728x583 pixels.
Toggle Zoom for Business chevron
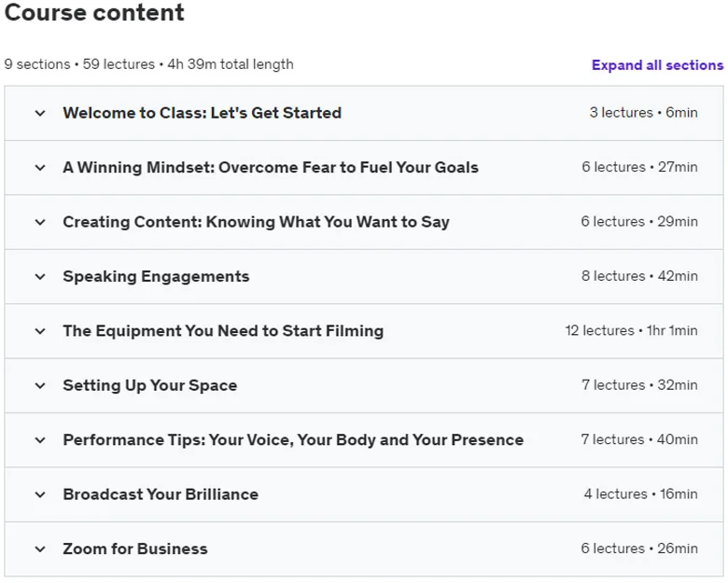[40, 549]
